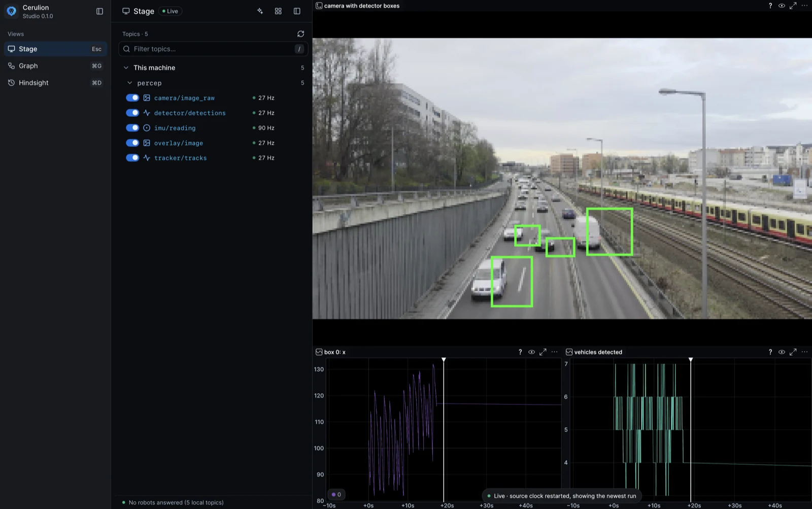Click the No robots answered status text
812x509 pixels.
tap(176, 502)
